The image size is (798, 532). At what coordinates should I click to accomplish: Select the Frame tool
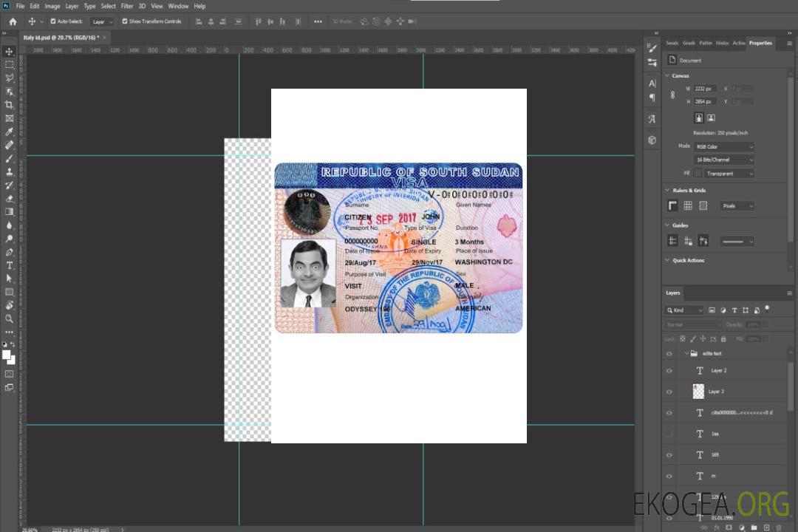(9, 118)
